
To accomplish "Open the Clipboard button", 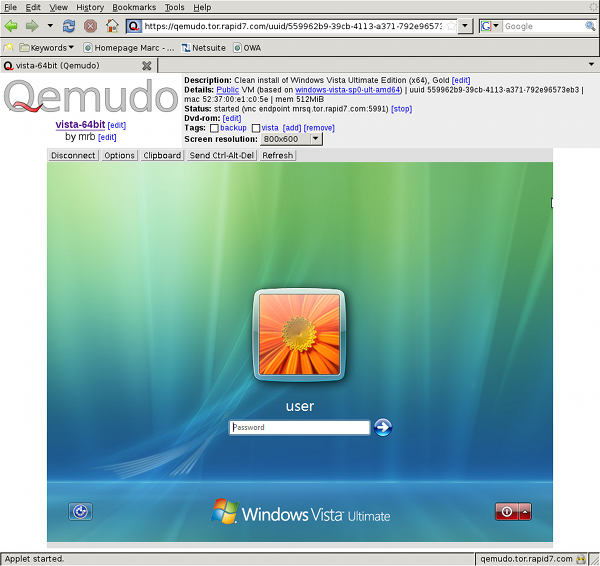I will [x=162, y=155].
